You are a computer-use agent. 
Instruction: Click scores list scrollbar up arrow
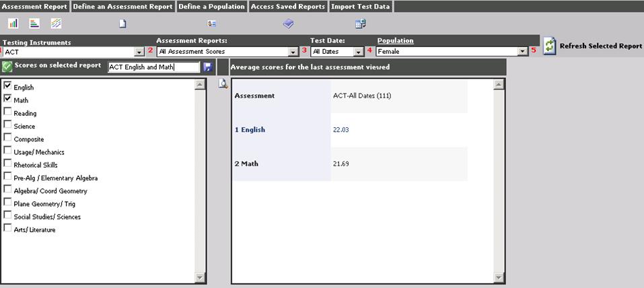[200, 85]
